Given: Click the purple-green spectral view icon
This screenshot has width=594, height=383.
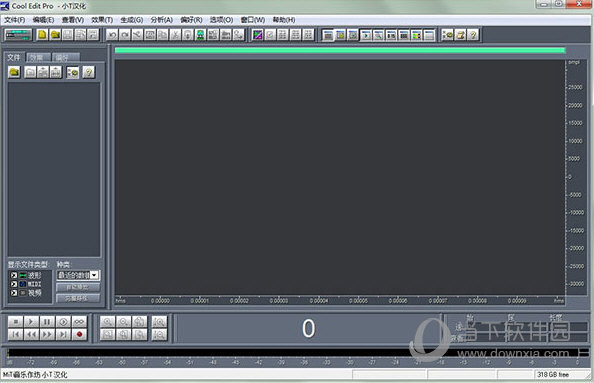Looking at the screenshot, I should click(x=257, y=35).
